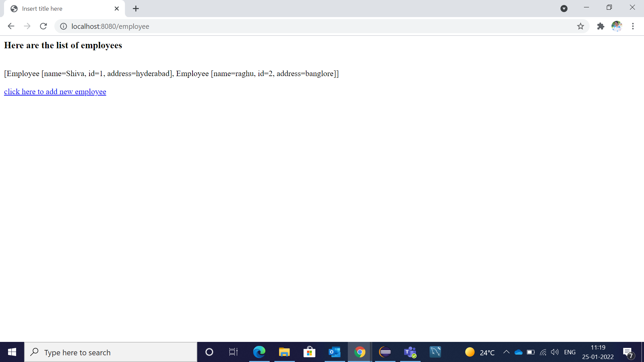Image resolution: width=644 pixels, height=362 pixels.
Task: Open Microsoft Teams from taskbar
Action: pos(410,352)
